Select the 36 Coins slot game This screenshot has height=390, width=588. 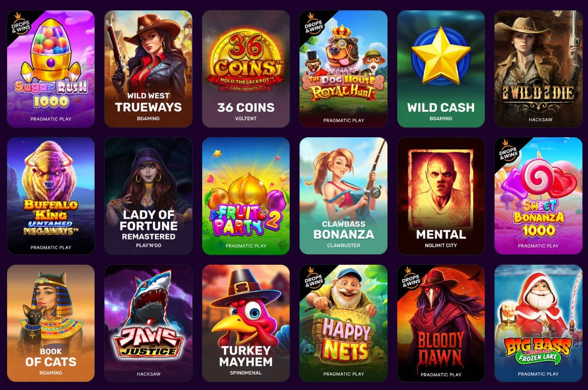coord(246,69)
